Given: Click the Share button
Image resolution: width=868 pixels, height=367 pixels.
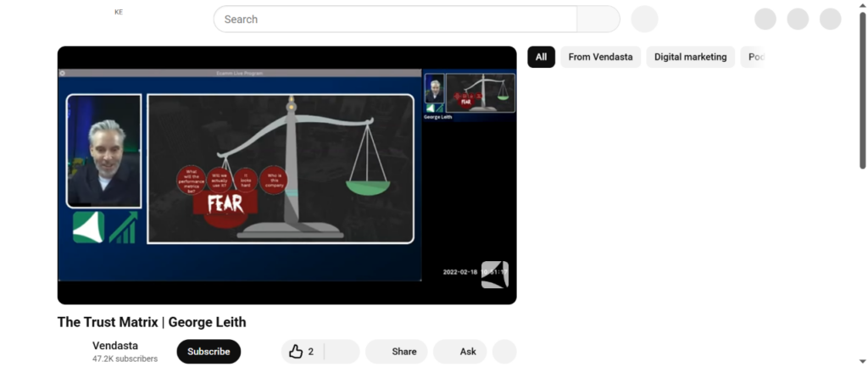Looking at the screenshot, I should coord(403,352).
